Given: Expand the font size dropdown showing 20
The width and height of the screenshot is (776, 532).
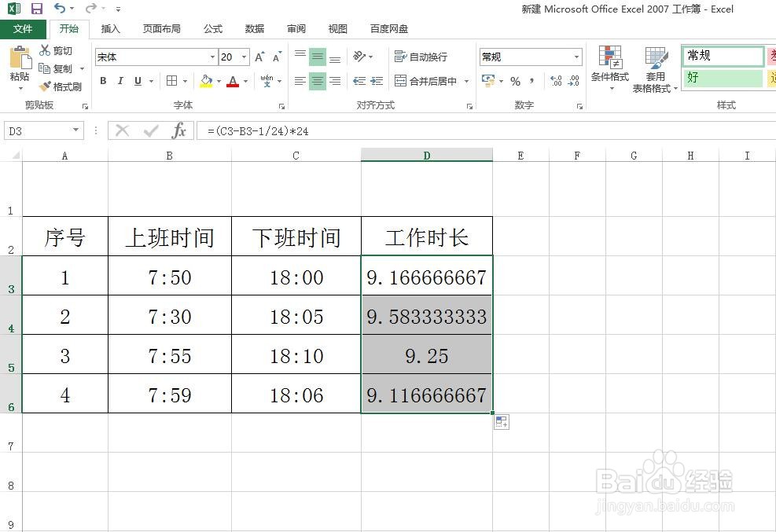Looking at the screenshot, I should click(x=244, y=57).
